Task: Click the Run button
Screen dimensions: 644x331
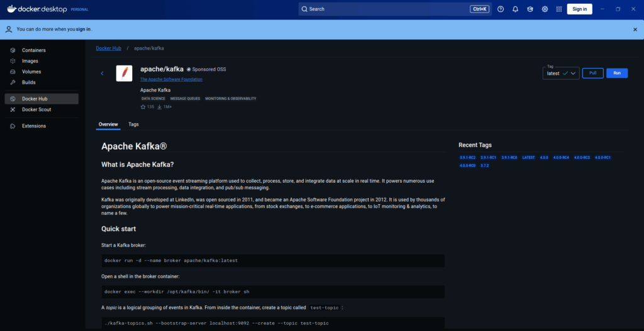Action: 617,73
